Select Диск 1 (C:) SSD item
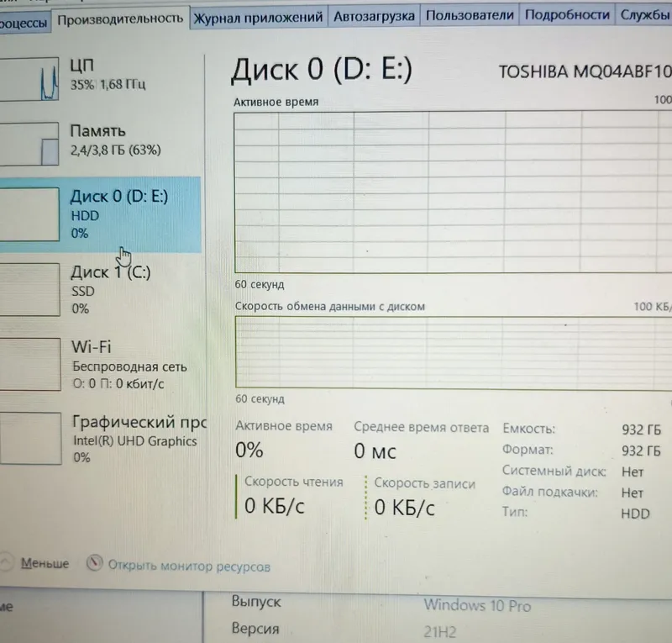The image size is (672, 643). coord(101,290)
